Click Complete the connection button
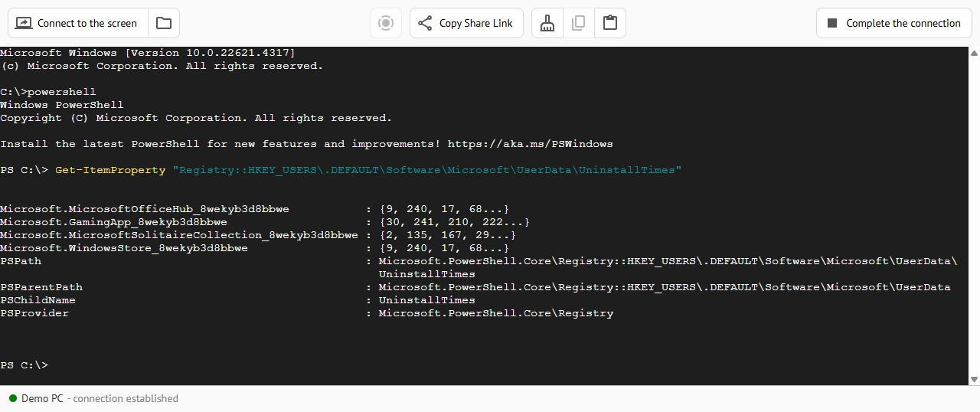980x412 pixels. pyautogui.click(x=894, y=23)
